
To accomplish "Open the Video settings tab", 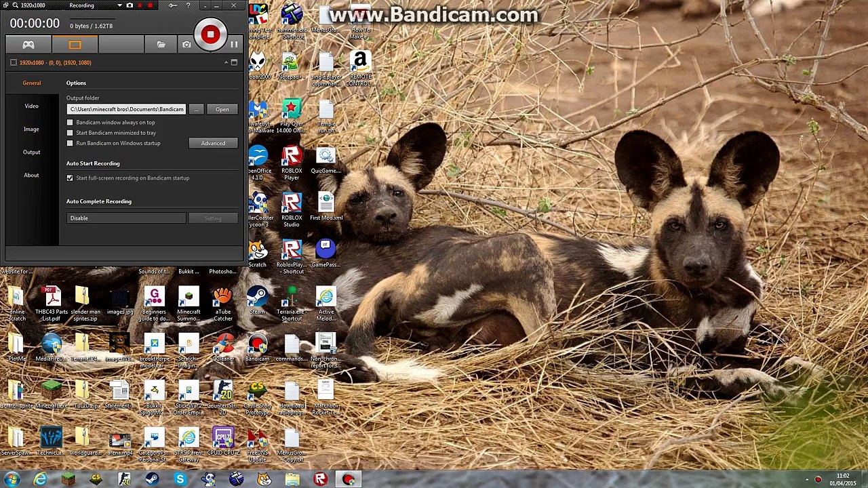I will click(x=32, y=106).
